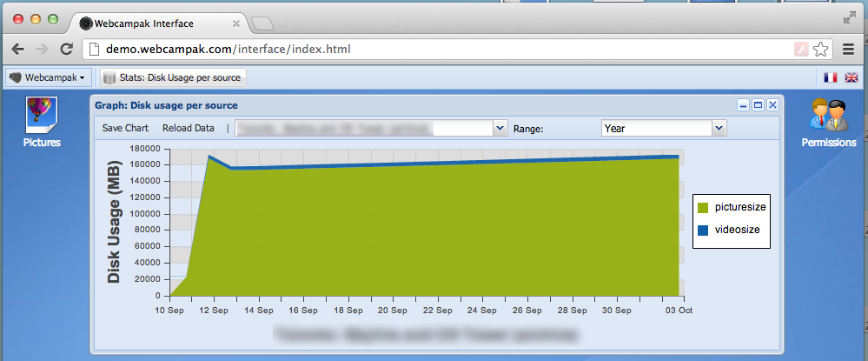Expand the Range Year dropdown
The width and height of the screenshot is (868, 361).
[x=719, y=129]
